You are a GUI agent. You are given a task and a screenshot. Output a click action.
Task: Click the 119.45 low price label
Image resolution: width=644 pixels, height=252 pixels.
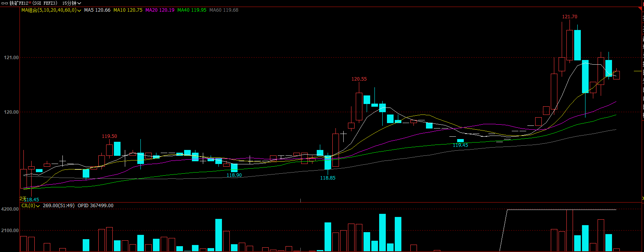(x=460, y=145)
